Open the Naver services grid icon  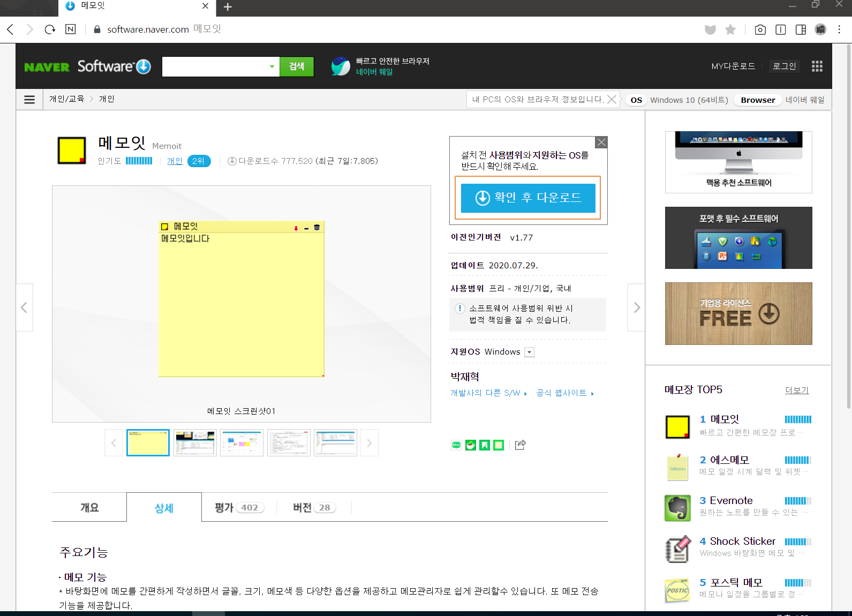click(x=817, y=66)
